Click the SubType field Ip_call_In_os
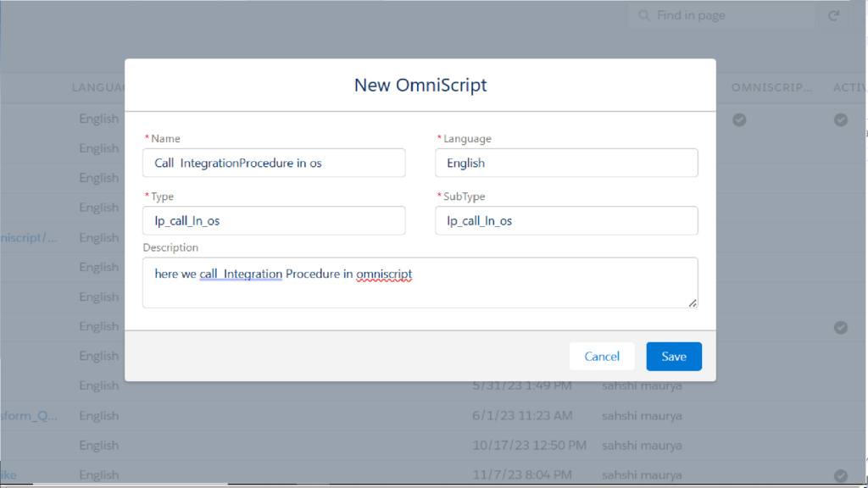Viewport: 868px width, 488px height. [566, 221]
